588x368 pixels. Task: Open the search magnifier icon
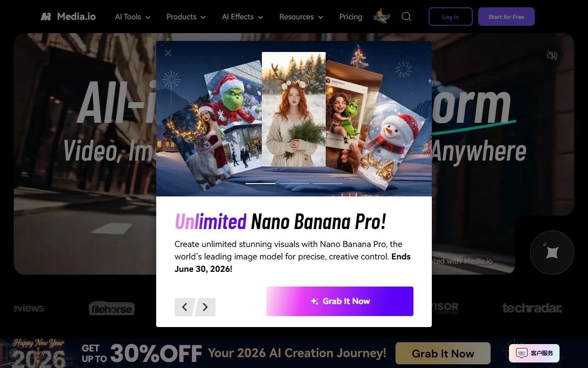click(x=407, y=17)
